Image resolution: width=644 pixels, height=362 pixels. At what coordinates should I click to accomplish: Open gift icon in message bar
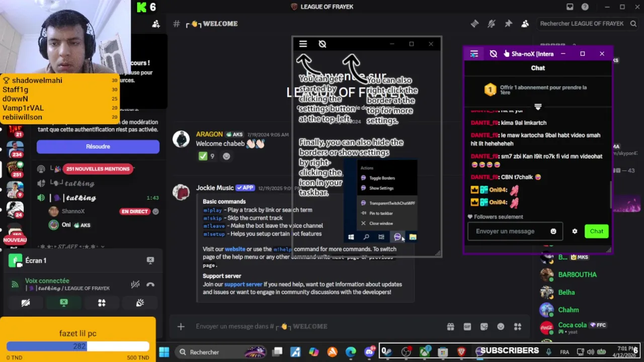tap(450, 327)
